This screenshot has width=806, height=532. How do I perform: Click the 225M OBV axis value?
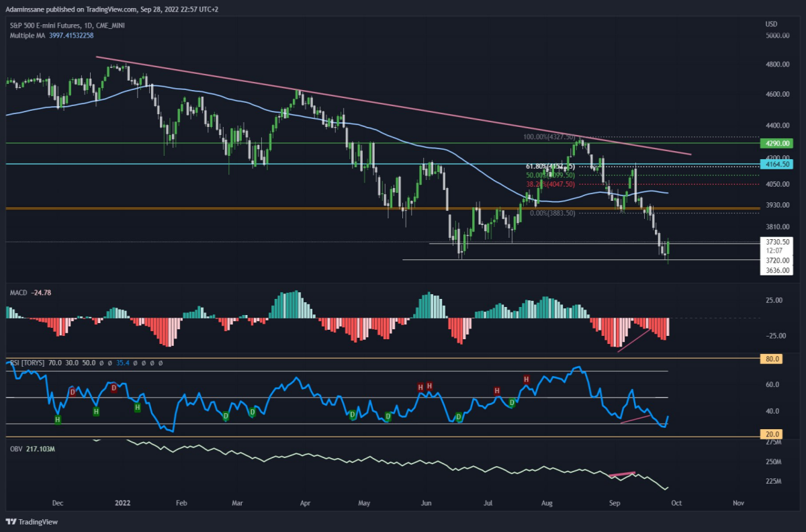[773, 482]
